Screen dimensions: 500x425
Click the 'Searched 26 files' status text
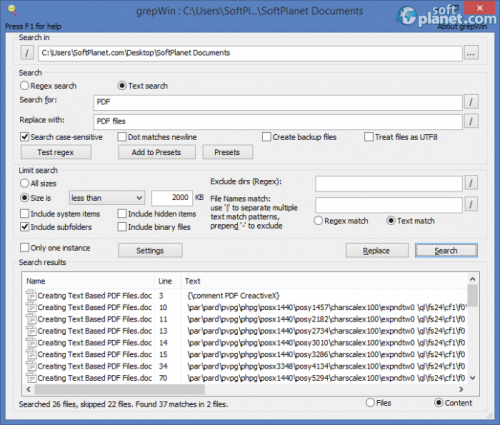[x=123, y=404]
